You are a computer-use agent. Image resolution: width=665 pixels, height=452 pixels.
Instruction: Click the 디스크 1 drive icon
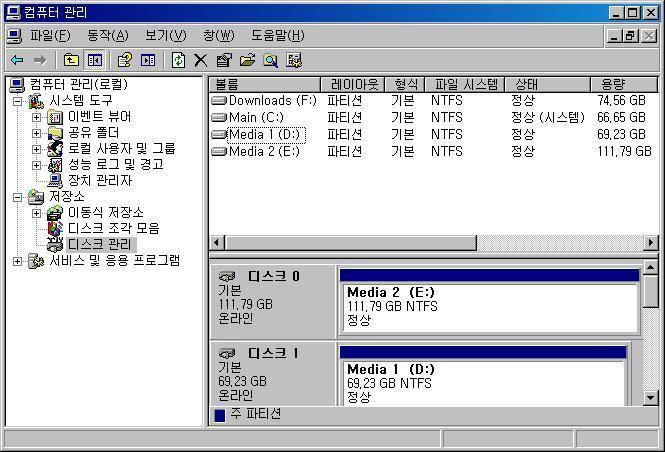227,353
